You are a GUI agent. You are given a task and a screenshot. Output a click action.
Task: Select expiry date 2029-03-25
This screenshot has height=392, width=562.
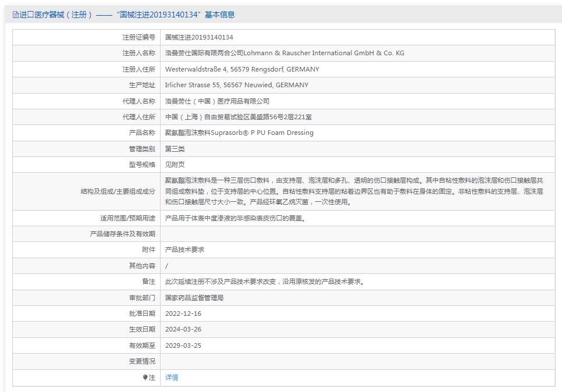[183, 345]
